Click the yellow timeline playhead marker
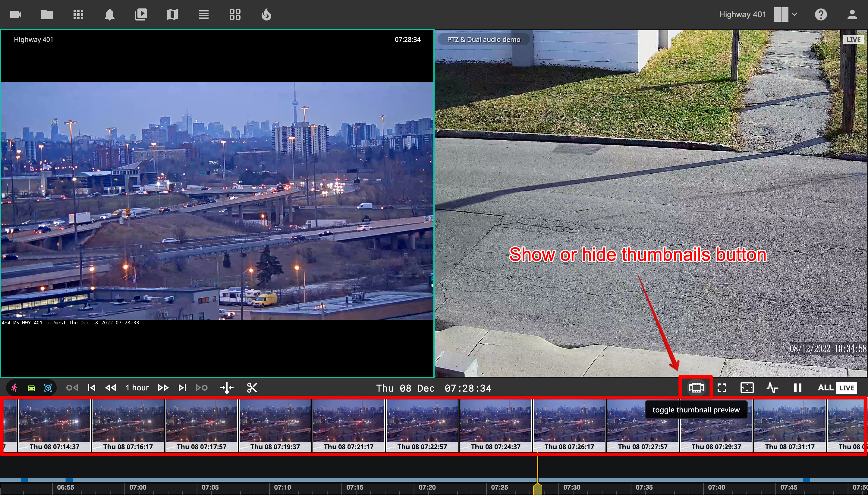Image resolution: width=868 pixels, height=495 pixels. [x=537, y=489]
